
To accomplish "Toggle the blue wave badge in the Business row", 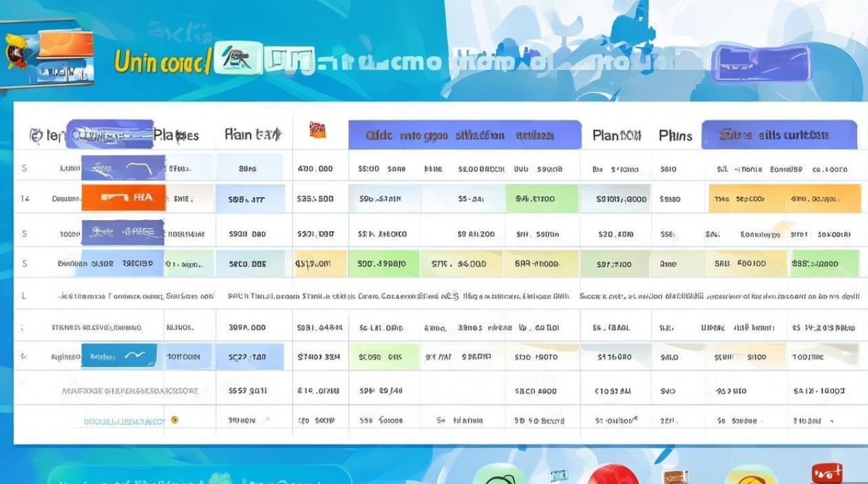I will pos(119,356).
